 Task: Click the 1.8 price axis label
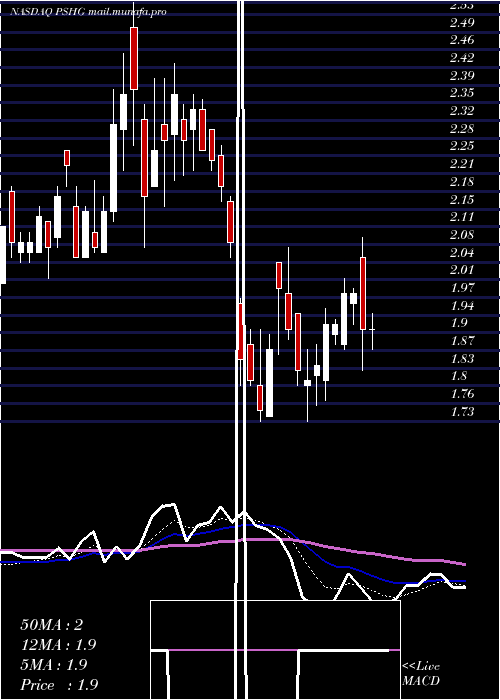pos(458,375)
